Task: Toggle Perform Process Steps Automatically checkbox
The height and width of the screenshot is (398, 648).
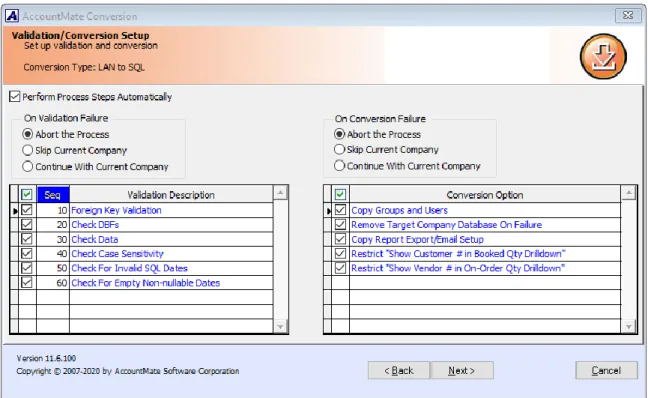Action: [14, 97]
